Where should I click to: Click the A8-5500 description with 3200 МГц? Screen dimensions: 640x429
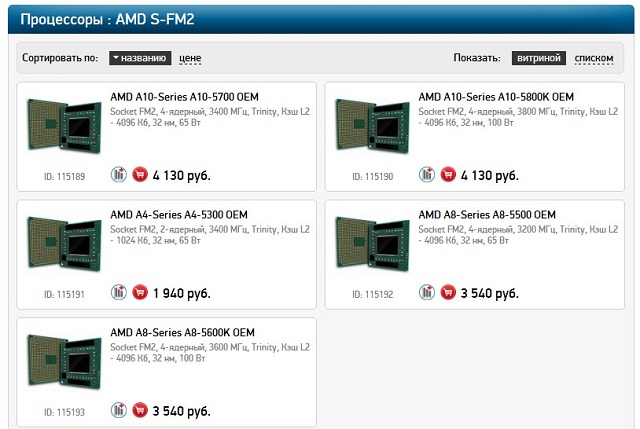[x=518, y=235]
